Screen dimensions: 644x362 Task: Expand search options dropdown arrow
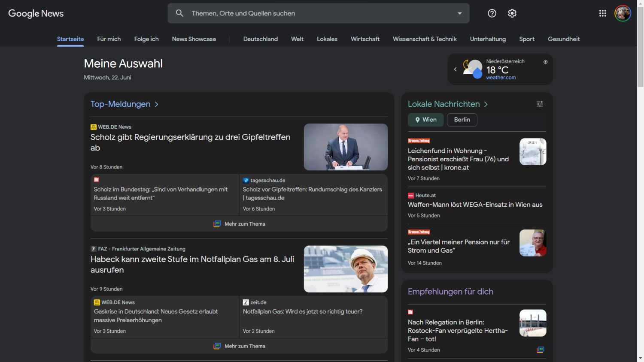(x=460, y=13)
